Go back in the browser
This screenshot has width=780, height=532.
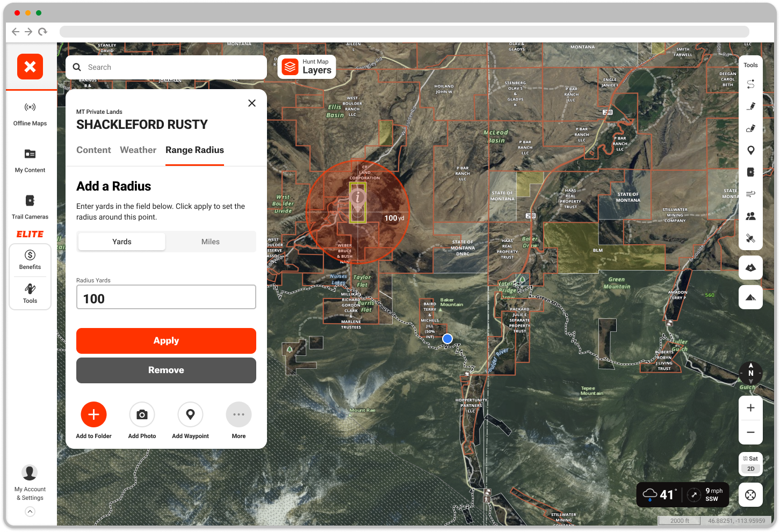coord(16,32)
